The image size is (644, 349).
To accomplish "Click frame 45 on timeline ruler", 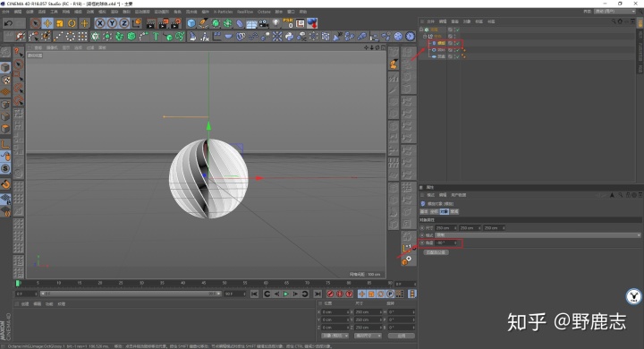I will tap(203, 284).
